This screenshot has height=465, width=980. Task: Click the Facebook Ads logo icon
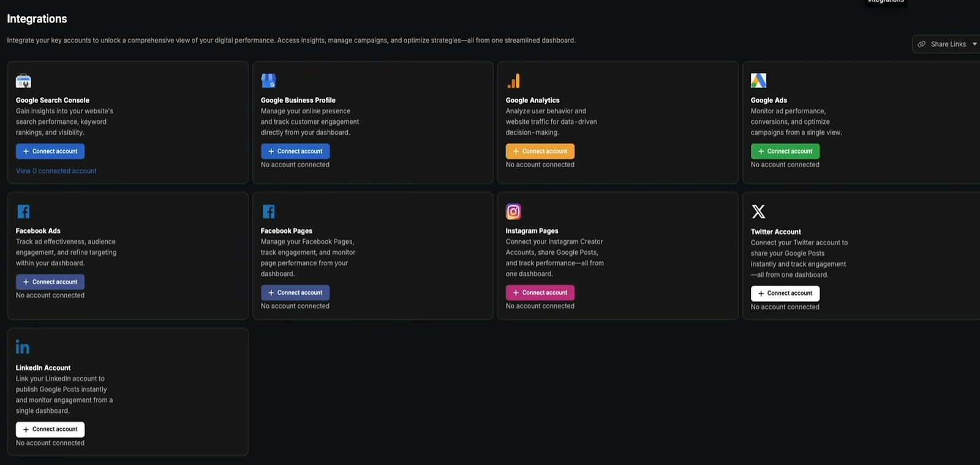(23, 211)
